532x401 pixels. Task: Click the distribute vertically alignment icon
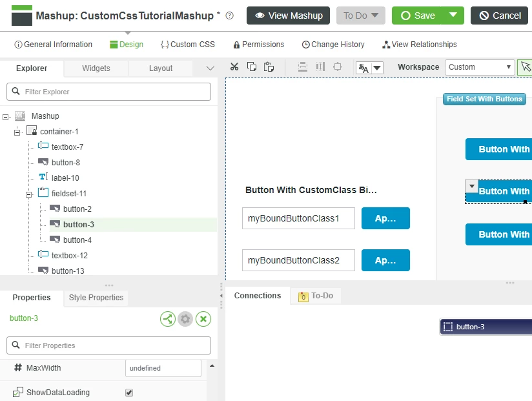303,67
